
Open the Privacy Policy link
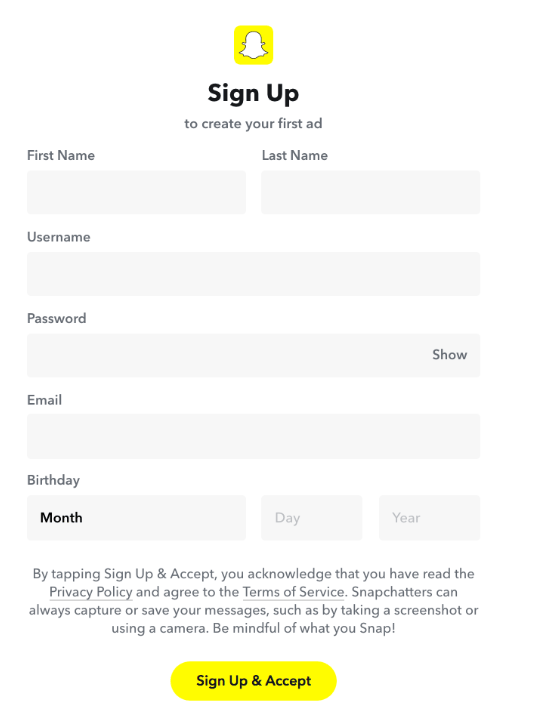point(91,592)
